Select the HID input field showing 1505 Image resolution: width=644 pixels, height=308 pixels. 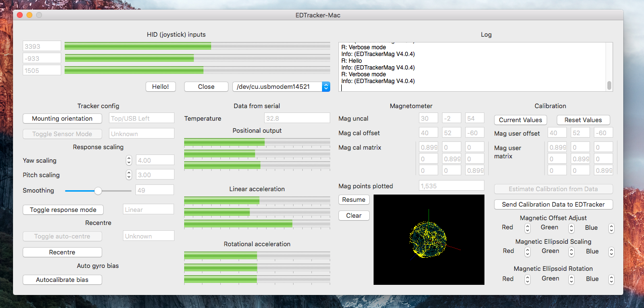tap(42, 70)
